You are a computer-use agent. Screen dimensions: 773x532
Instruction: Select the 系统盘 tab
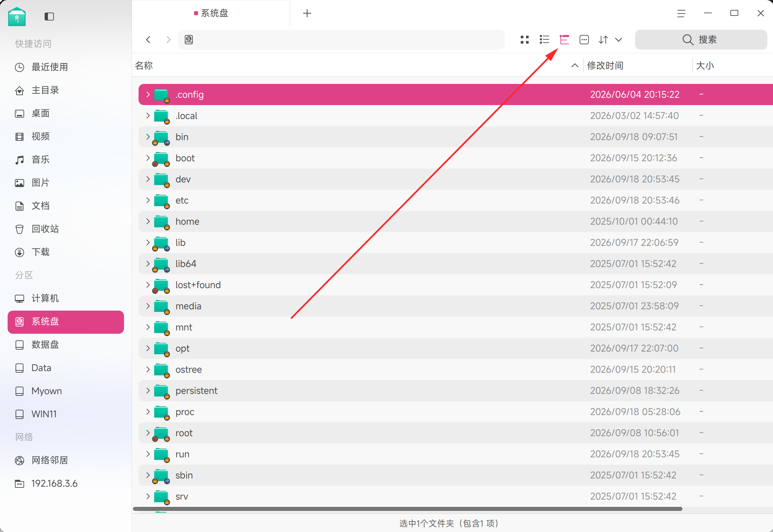(x=211, y=13)
